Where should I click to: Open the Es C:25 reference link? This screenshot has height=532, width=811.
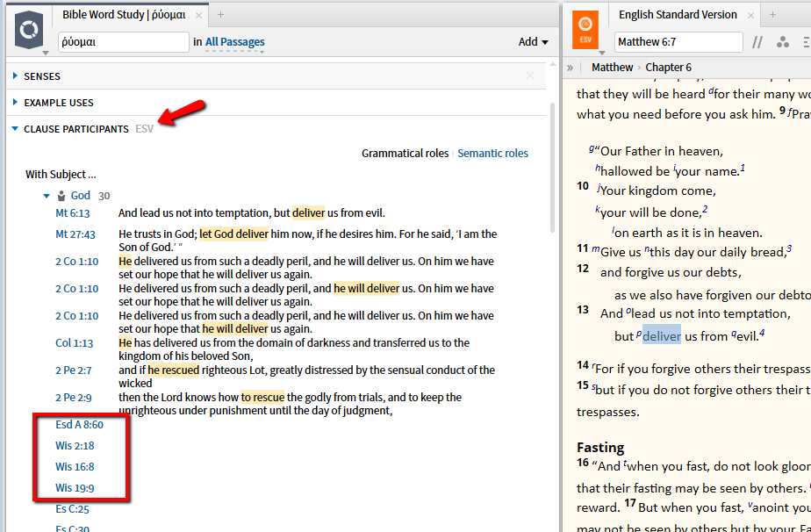[x=72, y=509]
